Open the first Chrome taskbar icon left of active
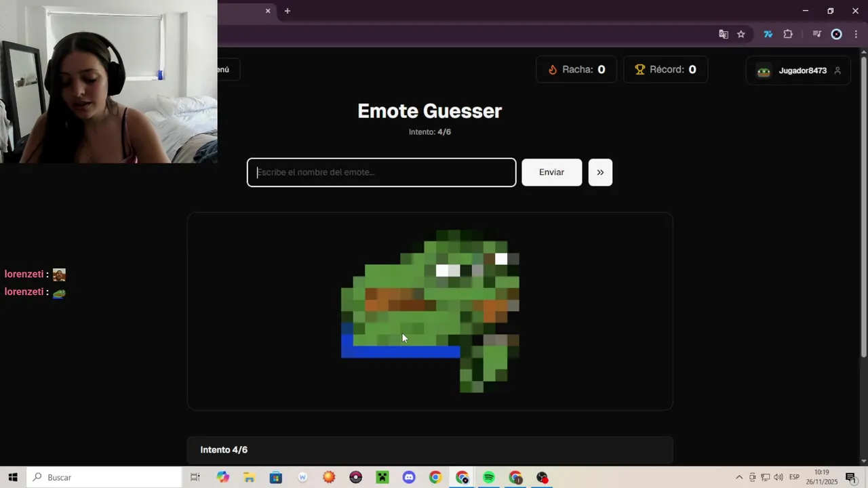Viewport: 868px width, 488px height. click(435, 477)
